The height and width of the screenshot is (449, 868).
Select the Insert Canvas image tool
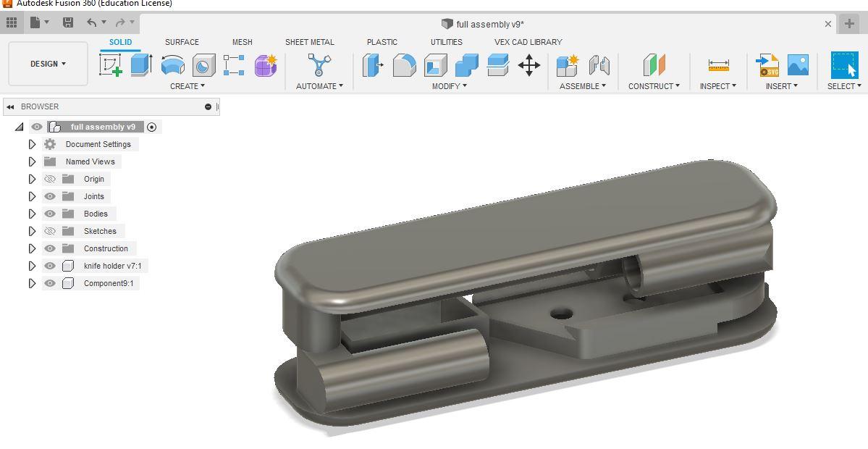pyautogui.click(x=798, y=64)
